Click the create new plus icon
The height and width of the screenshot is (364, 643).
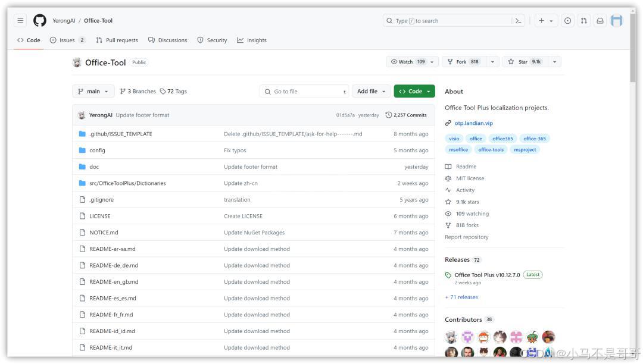click(541, 20)
